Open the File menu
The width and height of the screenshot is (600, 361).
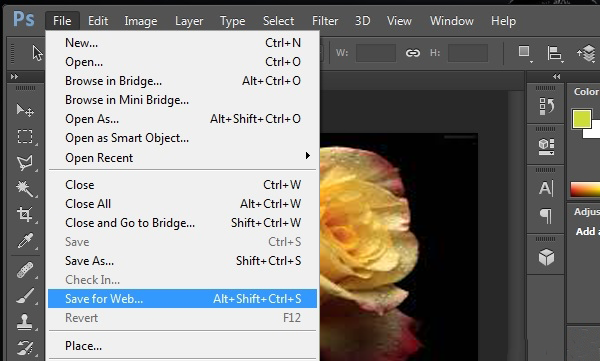point(62,21)
